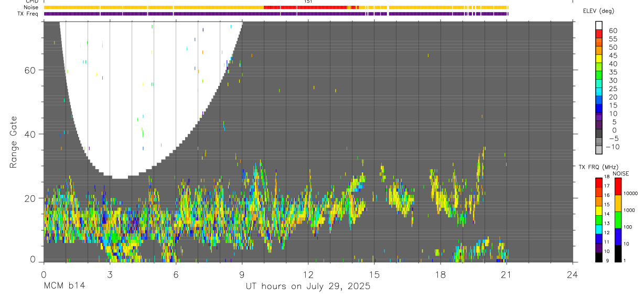The image size is (644, 297).
Task: Click the green segment of the NOISE color bar
Action: (x=618, y=219)
